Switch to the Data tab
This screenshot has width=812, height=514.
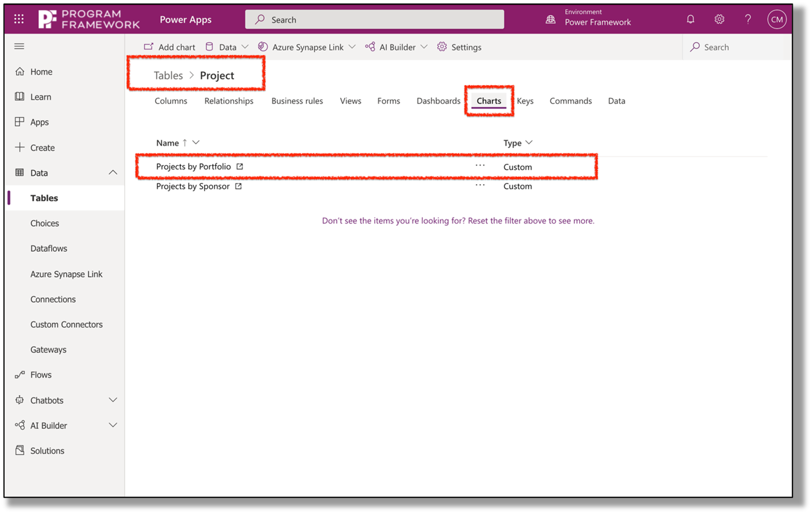point(617,101)
